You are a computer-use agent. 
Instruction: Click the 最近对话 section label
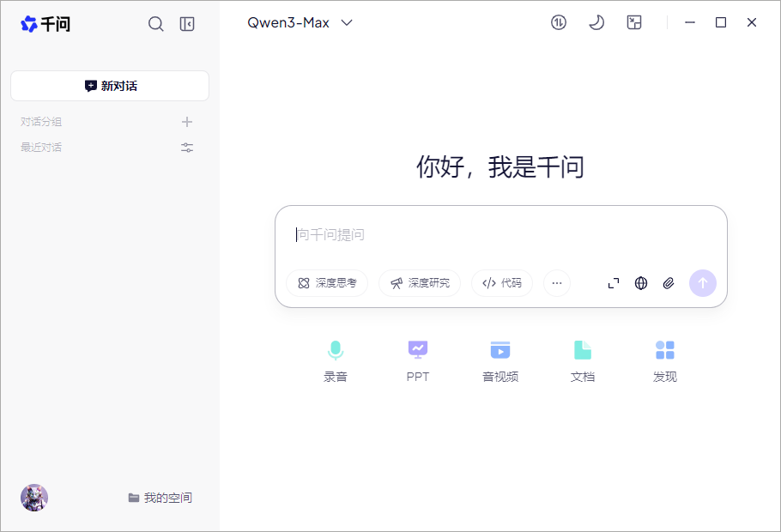(41, 148)
